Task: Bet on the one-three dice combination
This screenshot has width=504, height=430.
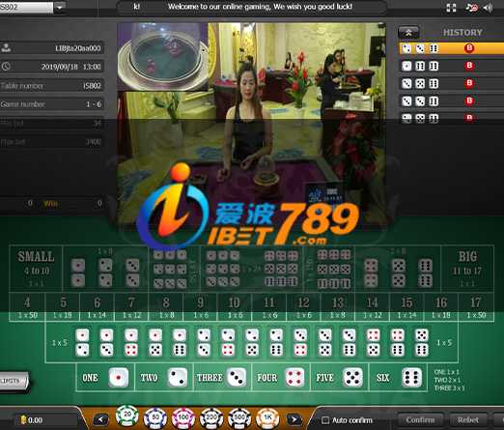Action: click(106, 342)
